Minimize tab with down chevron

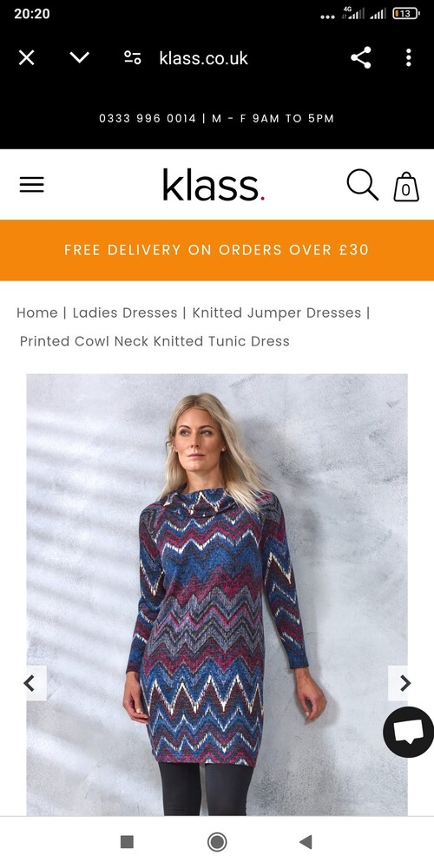click(79, 57)
